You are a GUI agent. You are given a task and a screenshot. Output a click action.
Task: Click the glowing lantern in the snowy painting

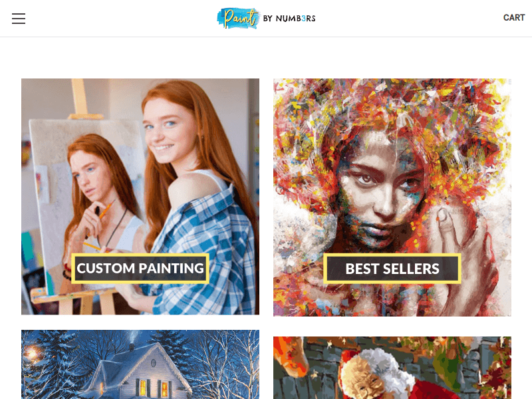coord(31,354)
